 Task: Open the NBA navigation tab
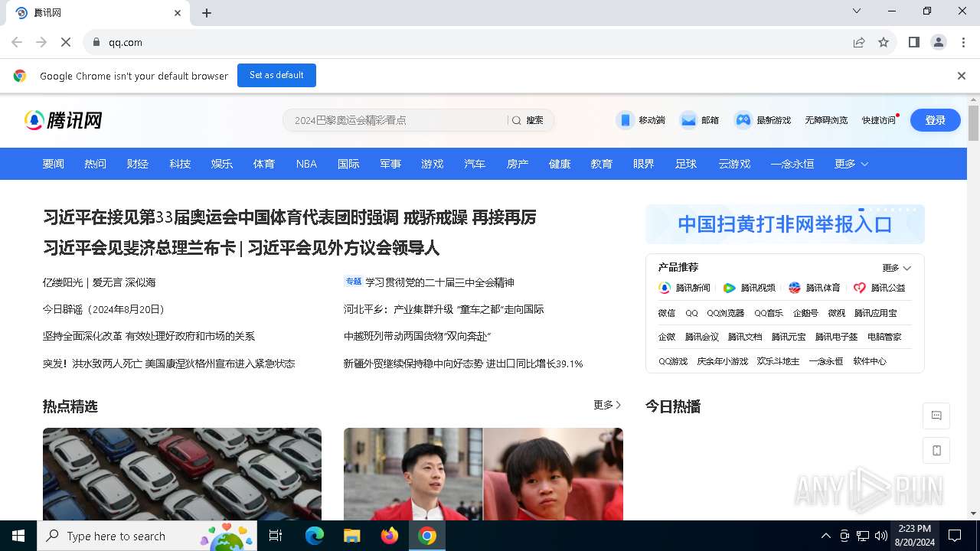click(x=306, y=164)
